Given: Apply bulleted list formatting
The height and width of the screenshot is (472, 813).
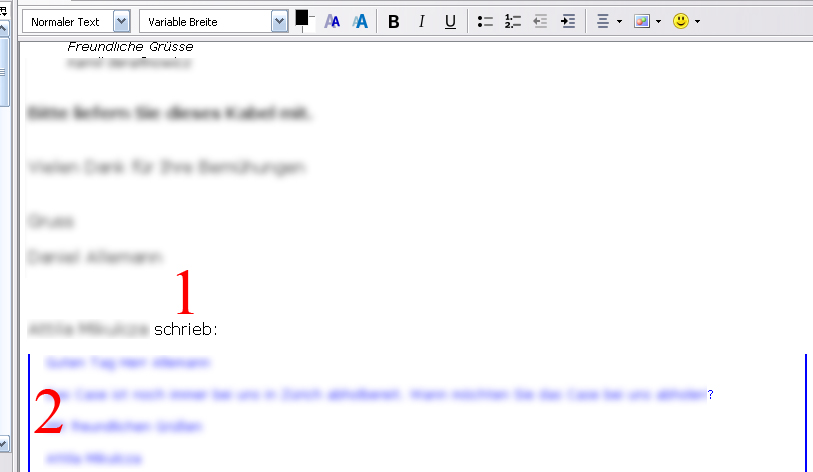Looking at the screenshot, I should coord(486,21).
